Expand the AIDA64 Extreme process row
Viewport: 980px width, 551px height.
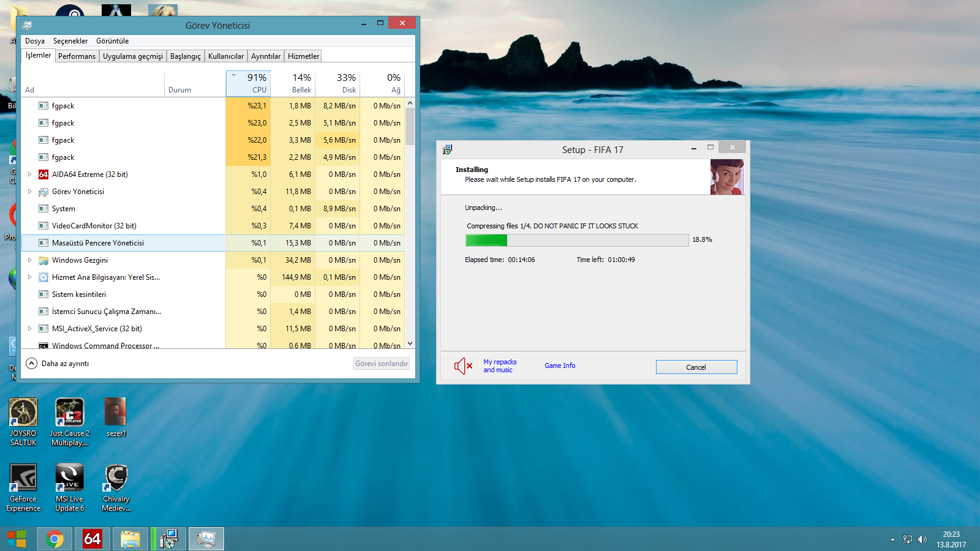(29, 174)
